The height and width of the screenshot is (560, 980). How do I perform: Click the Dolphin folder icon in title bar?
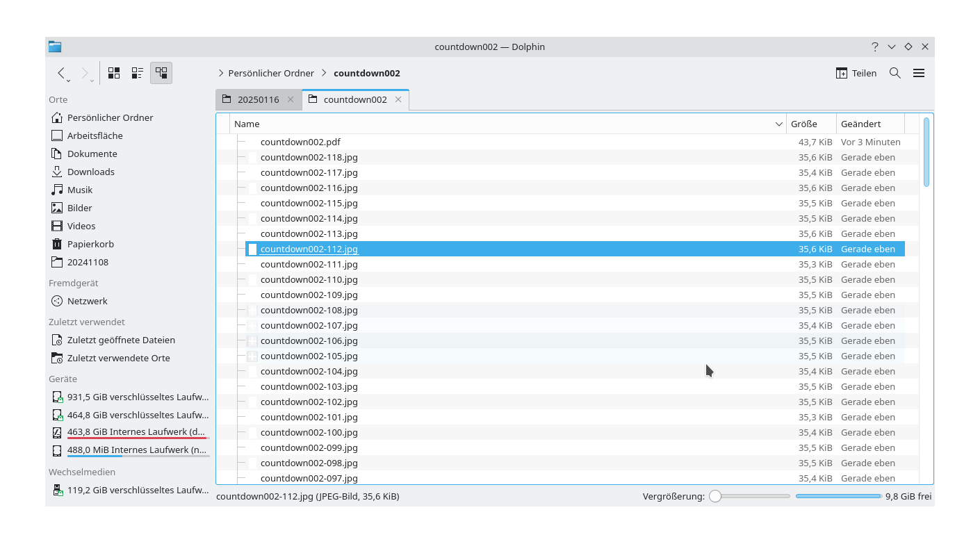pos(55,47)
